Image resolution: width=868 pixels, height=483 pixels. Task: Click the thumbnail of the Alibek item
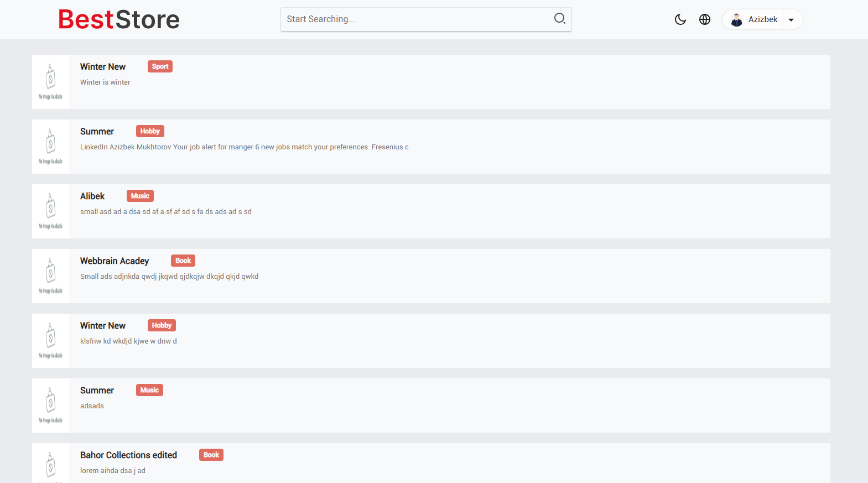pos(51,211)
